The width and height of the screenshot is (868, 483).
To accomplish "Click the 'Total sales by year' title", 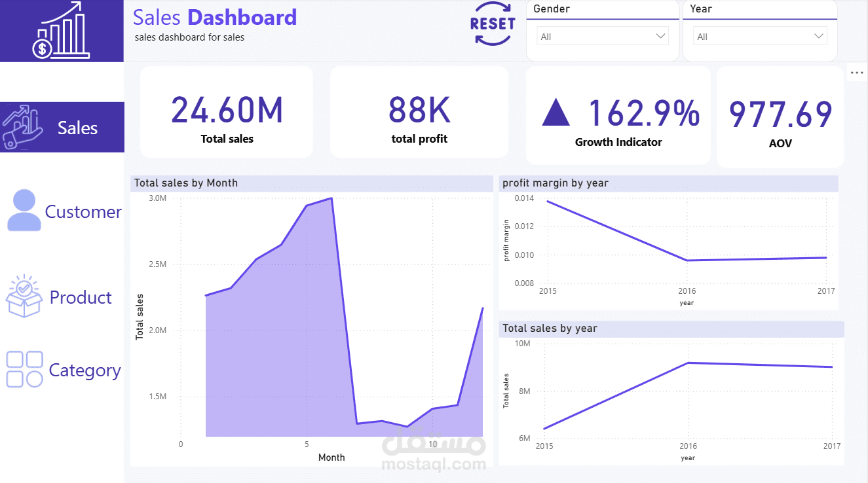I will 550,329.
